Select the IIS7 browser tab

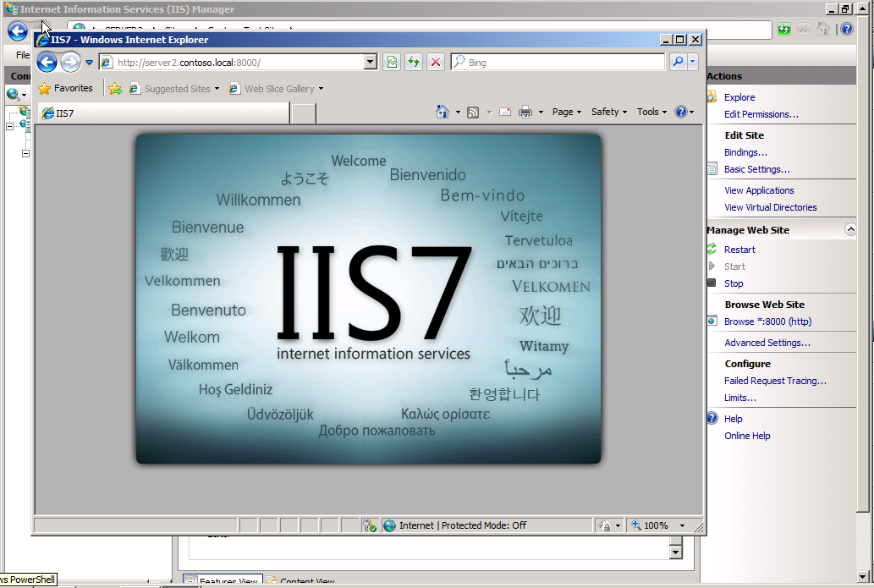tap(164, 113)
